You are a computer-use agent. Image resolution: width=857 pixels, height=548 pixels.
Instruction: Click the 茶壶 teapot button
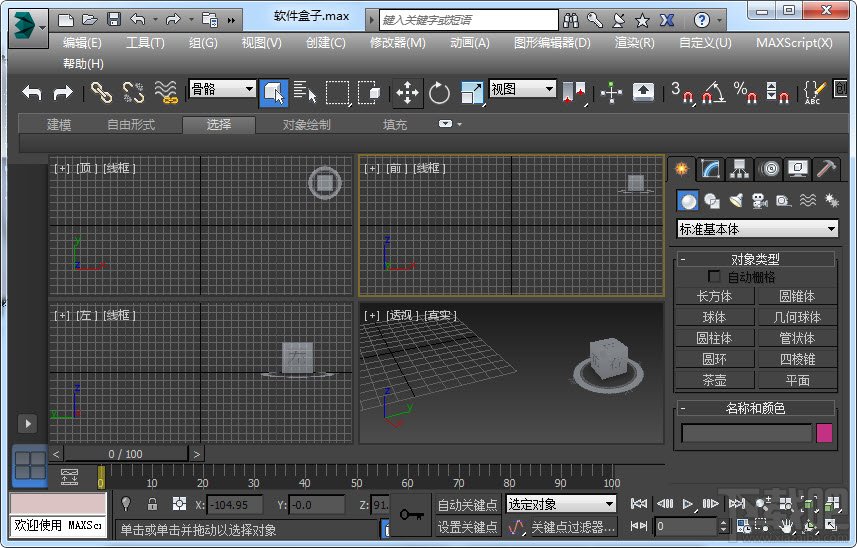(x=714, y=380)
